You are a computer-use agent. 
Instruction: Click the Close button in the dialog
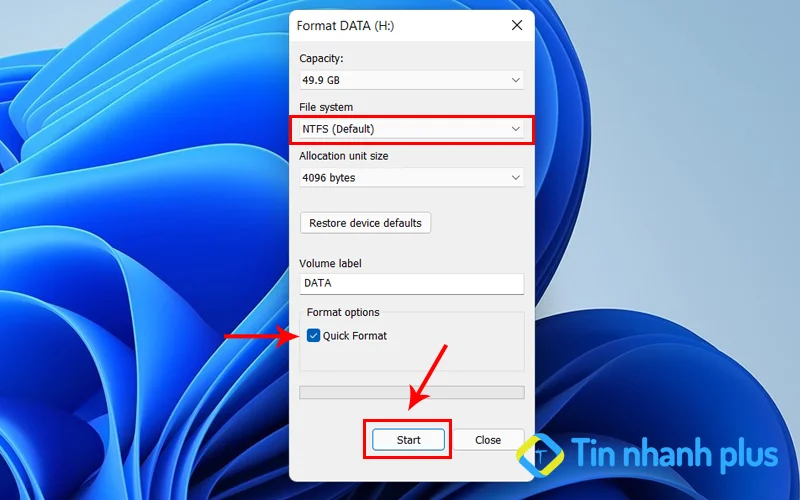488,440
